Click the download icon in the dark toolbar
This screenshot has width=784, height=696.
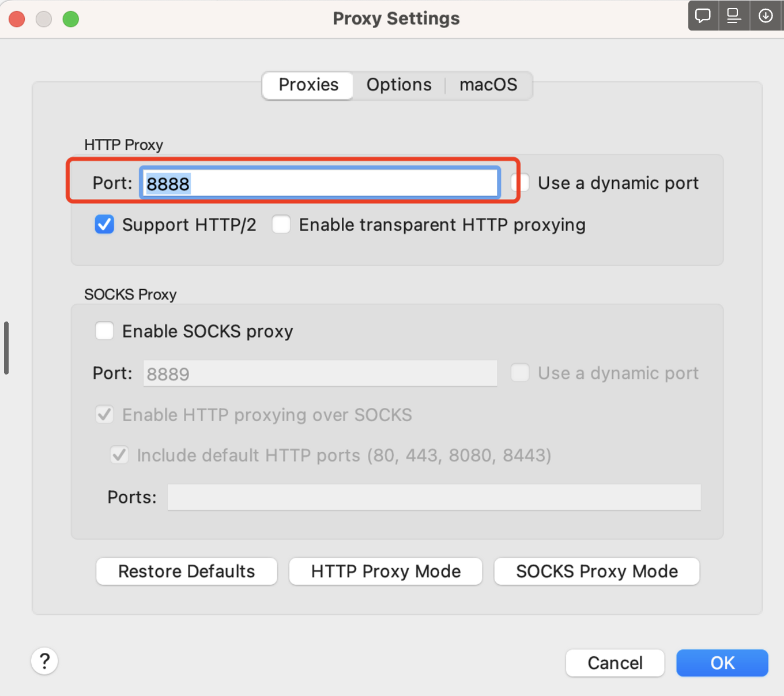tap(766, 16)
